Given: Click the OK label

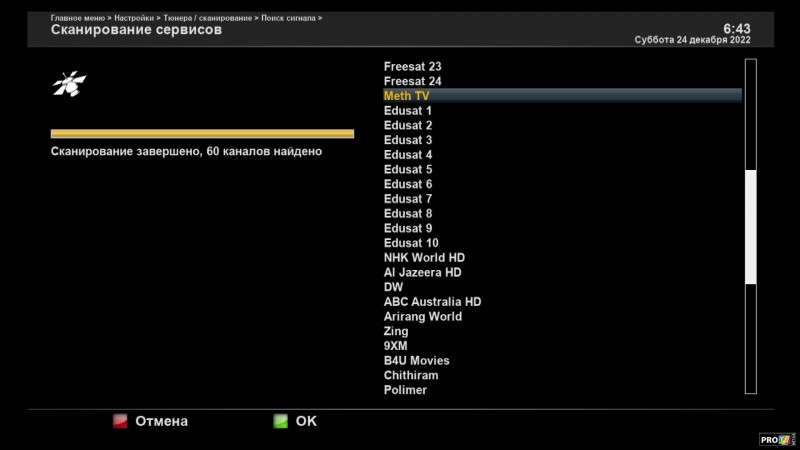Looking at the screenshot, I should pos(306,421).
